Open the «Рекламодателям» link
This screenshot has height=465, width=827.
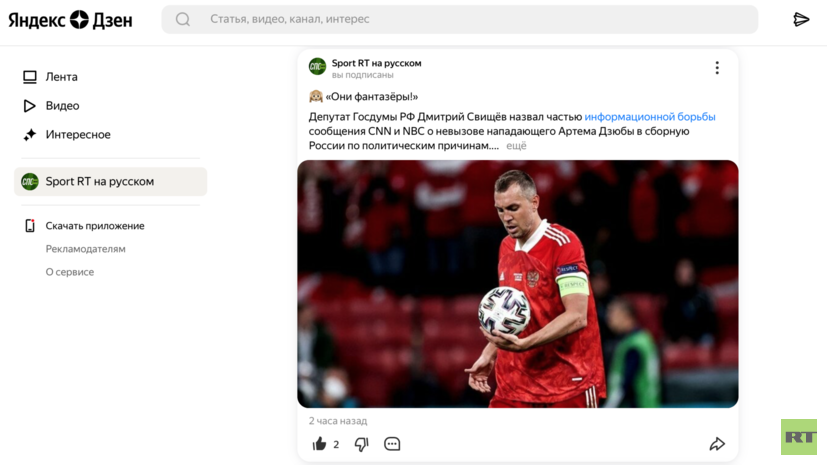click(x=85, y=249)
